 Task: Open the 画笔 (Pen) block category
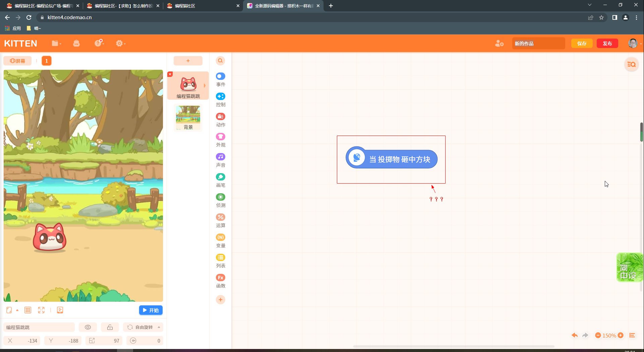(x=221, y=181)
